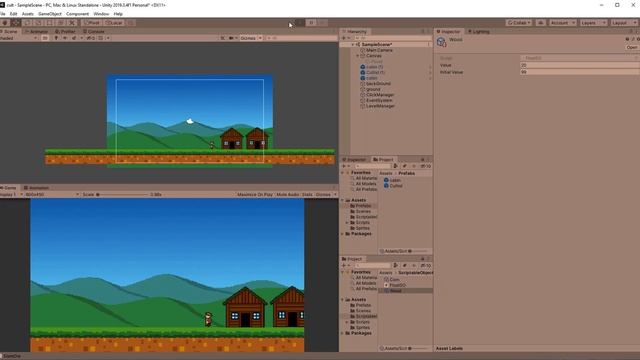Collapse the Canvas object in Hierarchy
This screenshot has height=360, width=640.
358,56
